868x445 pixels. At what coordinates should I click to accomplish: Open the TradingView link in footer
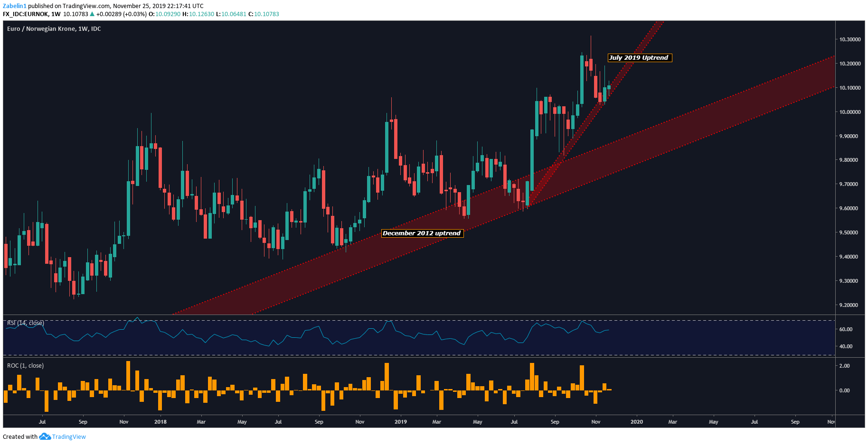click(69, 437)
